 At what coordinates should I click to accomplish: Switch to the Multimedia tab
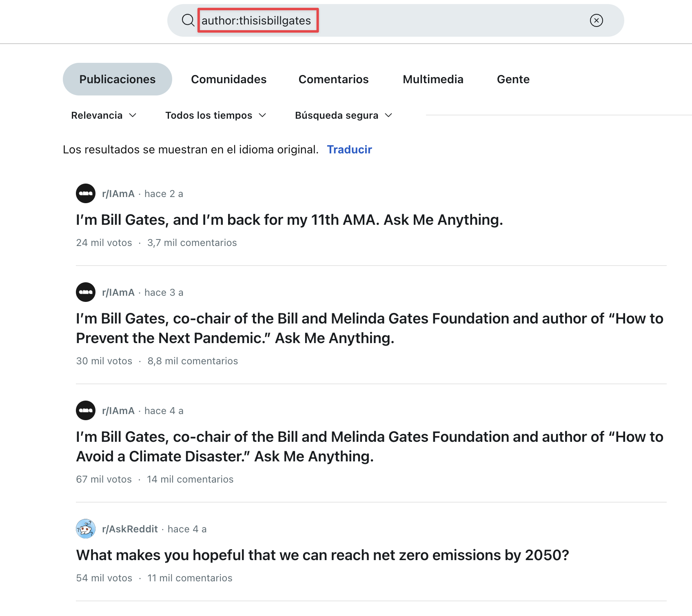point(433,79)
